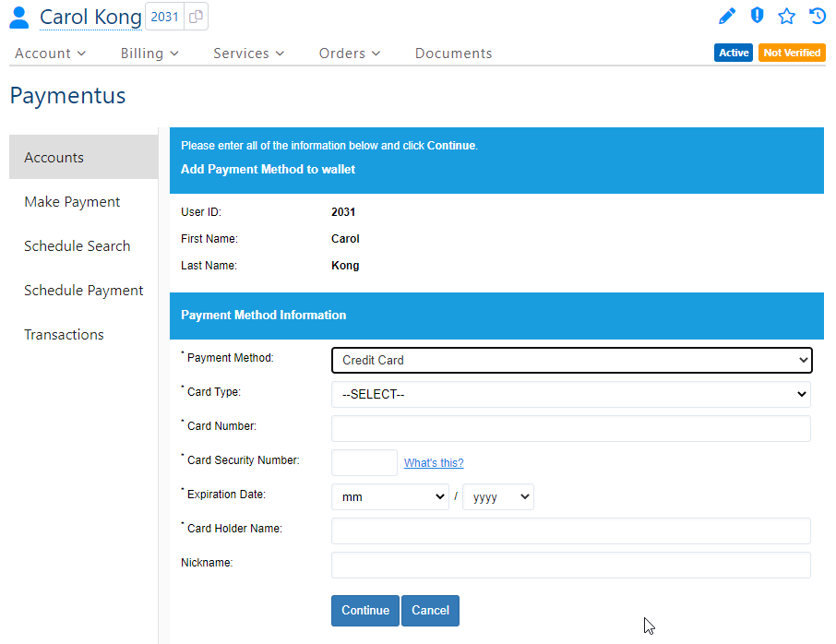Open Transactions from the sidebar
The height and width of the screenshot is (644, 836).
click(x=64, y=334)
